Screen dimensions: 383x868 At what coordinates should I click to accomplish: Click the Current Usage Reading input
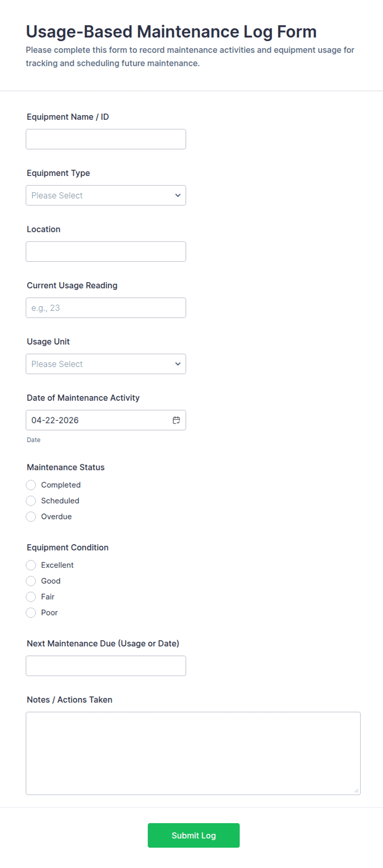[106, 308]
